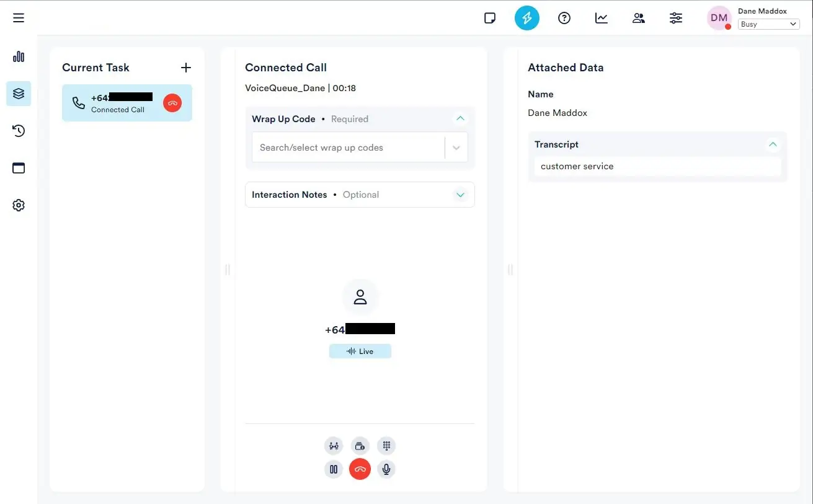Open the sliders preferences icon in header
The height and width of the screenshot is (504, 813).
[675, 18]
